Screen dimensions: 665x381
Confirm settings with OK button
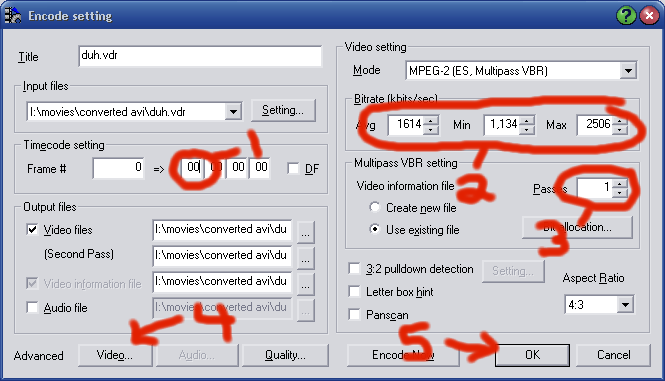532,355
